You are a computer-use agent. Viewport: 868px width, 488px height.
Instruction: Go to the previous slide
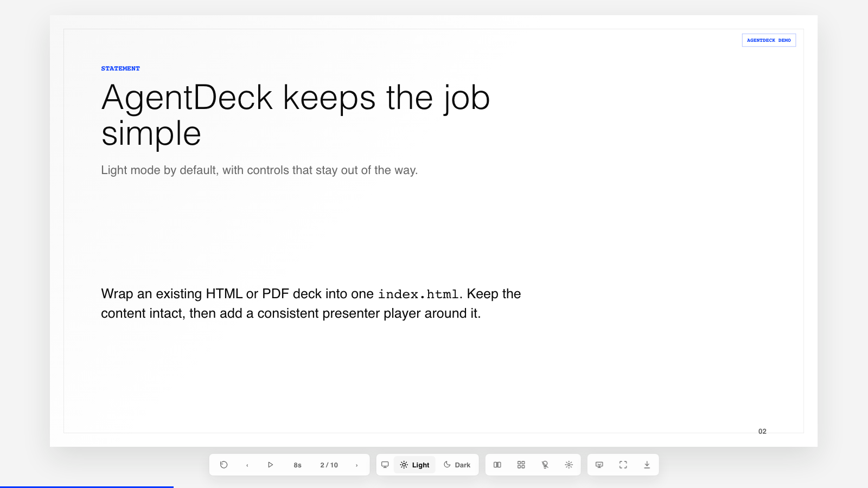click(247, 465)
